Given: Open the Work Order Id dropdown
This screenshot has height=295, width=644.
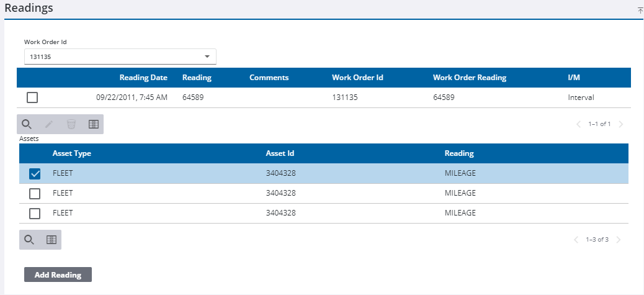Looking at the screenshot, I should point(120,57).
